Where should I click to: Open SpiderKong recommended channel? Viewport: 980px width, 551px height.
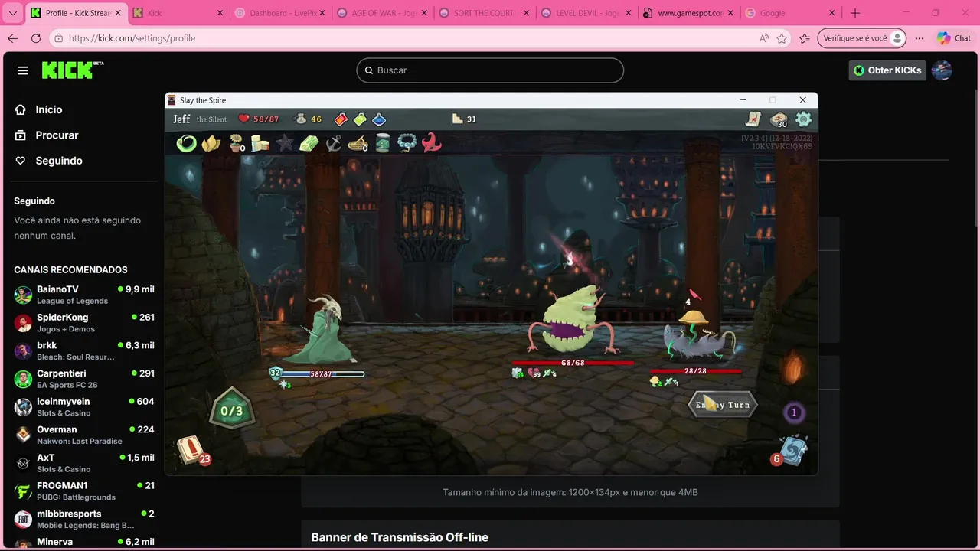coord(84,322)
